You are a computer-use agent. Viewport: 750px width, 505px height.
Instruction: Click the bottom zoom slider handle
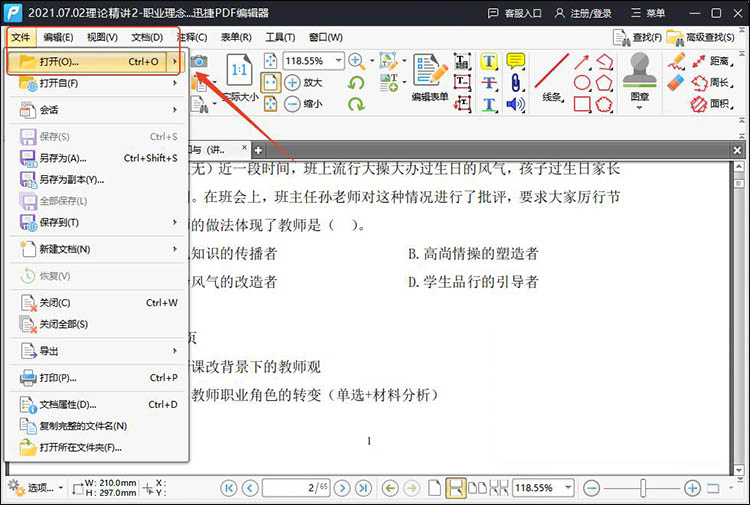point(643,488)
